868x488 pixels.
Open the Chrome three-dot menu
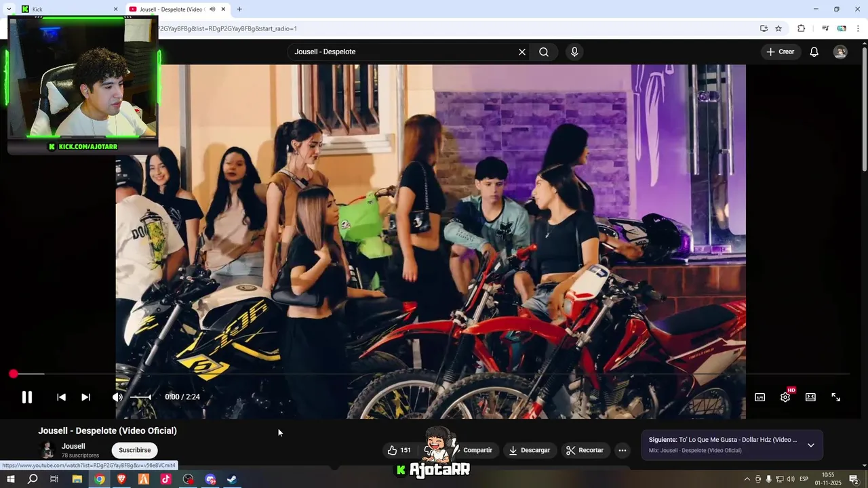pos(858,28)
